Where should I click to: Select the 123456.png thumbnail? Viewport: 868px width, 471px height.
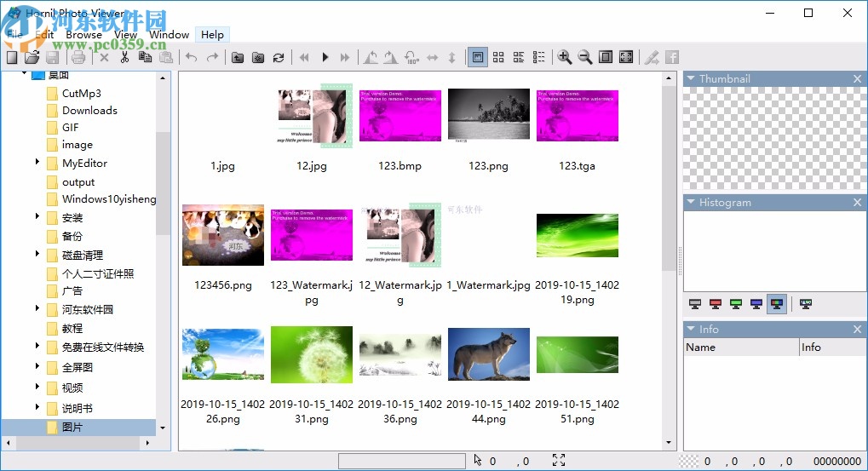(223, 235)
